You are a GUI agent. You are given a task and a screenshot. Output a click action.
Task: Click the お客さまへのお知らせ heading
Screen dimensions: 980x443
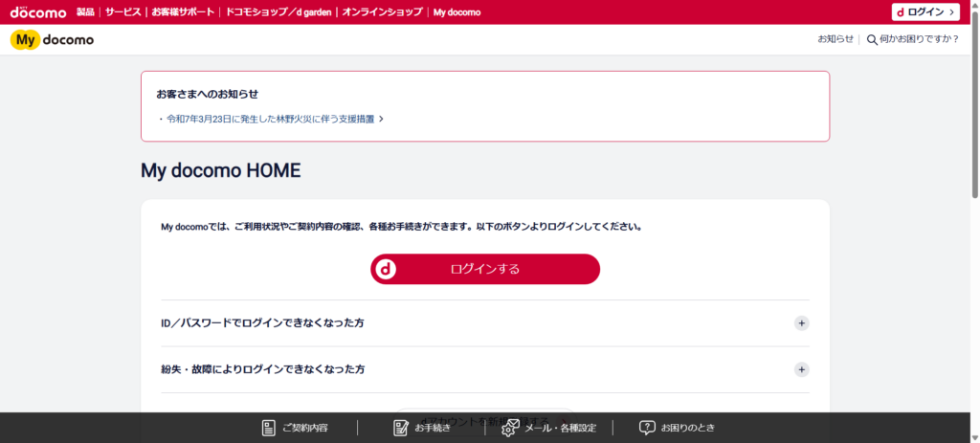pos(207,95)
